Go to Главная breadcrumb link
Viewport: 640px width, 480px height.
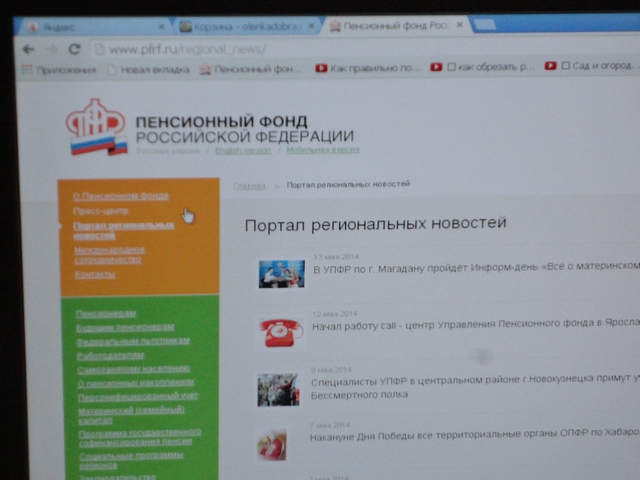click(249, 186)
